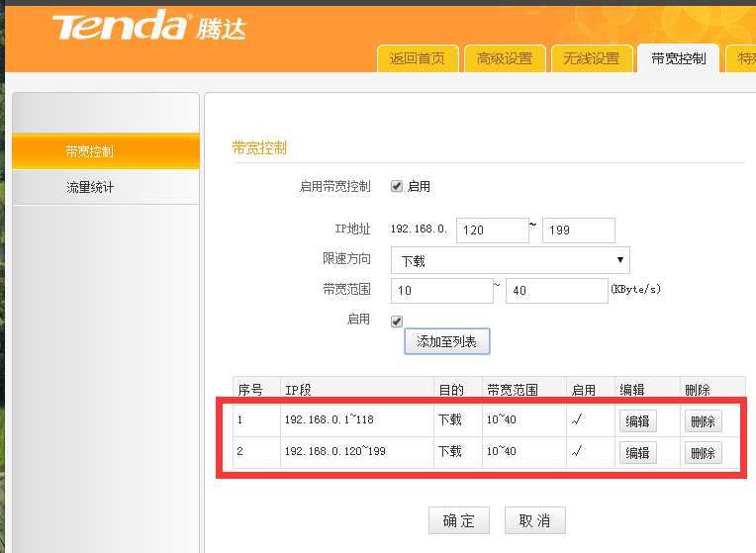Switch to the 高级设置 tab
Screen dimensions: 756x553
point(504,58)
